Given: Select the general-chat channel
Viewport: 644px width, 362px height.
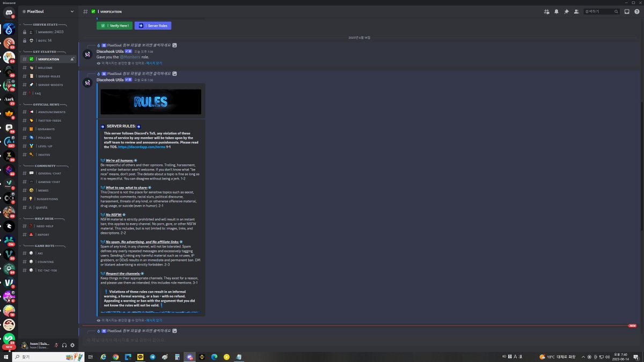Looking at the screenshot, I should (48, 173).
